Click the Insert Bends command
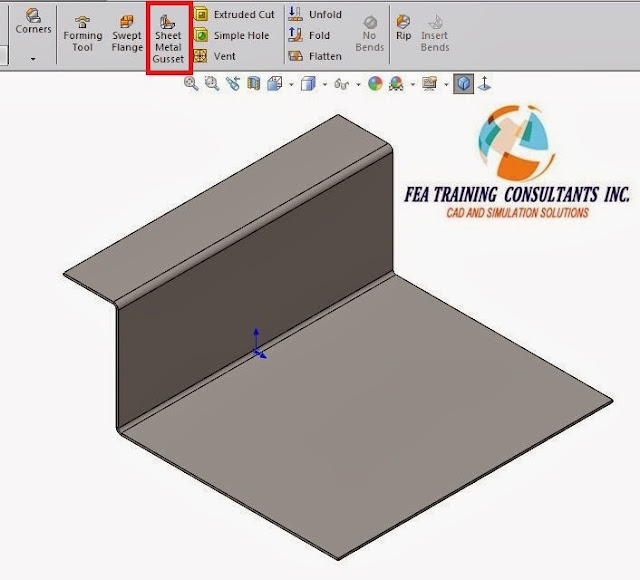This screenshot has width=640, height=580. (x=435, y=34)
